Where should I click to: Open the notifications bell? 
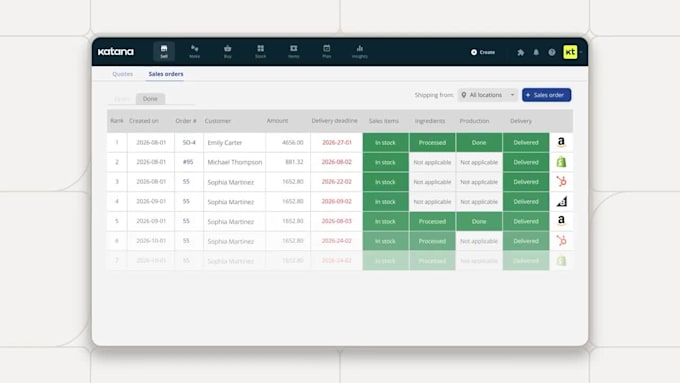pyautogui.click(x=536, y=52)
